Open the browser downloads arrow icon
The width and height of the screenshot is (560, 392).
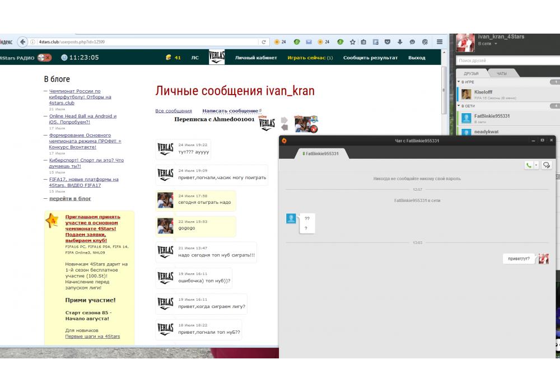pos(400,42)
